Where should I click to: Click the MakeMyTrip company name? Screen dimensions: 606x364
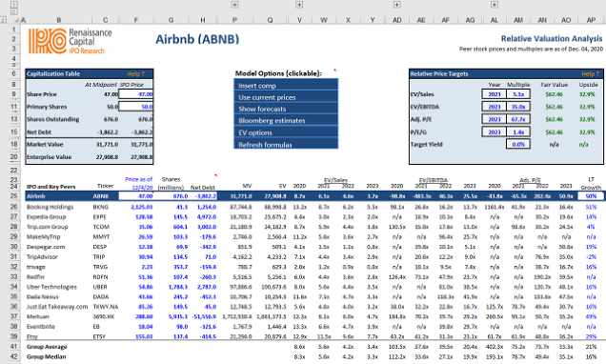click(x=43, y=237)
